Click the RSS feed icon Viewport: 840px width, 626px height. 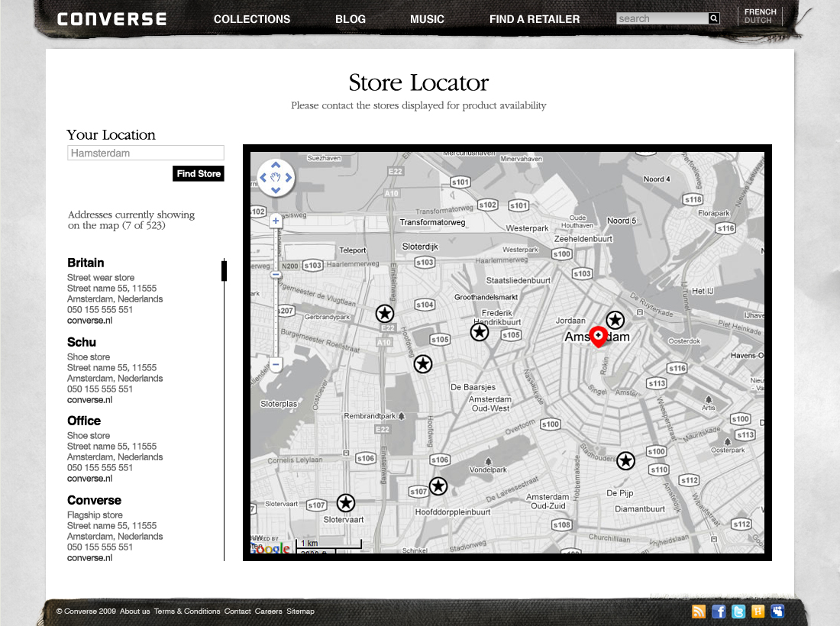tap(699, 611)
